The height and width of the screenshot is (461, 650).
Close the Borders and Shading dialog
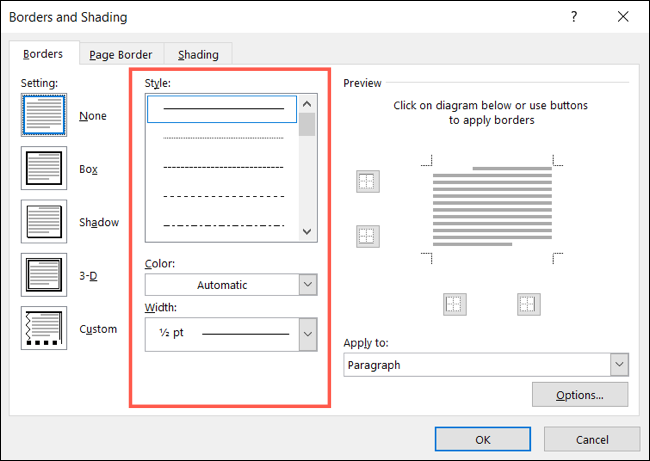tap(623, 17)
